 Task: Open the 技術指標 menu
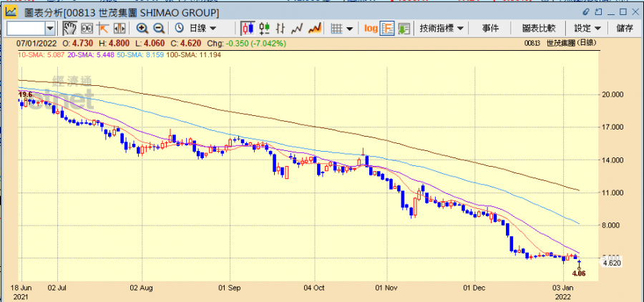[441, 29]
